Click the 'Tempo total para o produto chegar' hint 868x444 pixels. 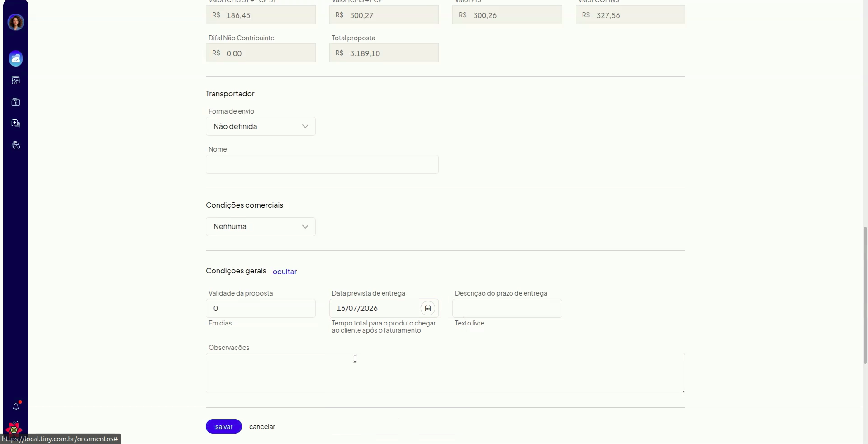pos(384,327)
